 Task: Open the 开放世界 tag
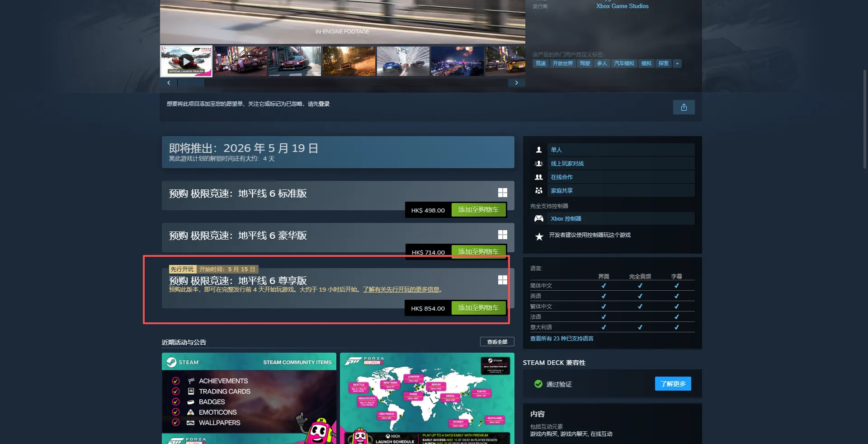[x=563, y=63]
